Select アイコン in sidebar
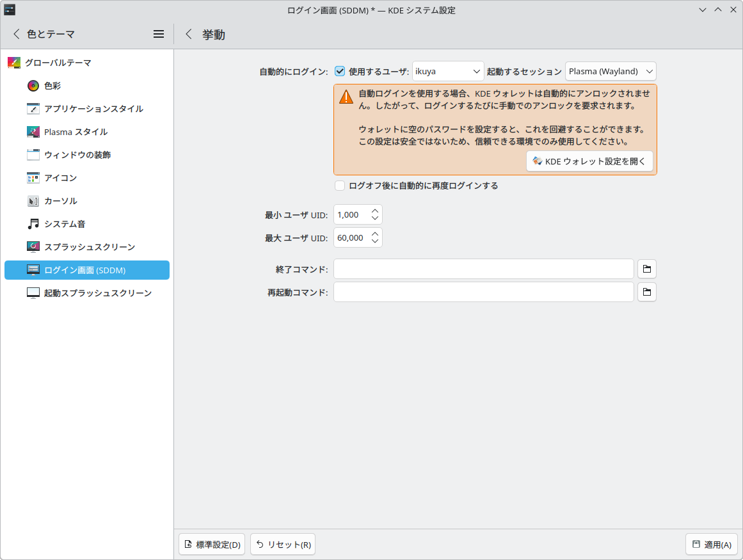 click(x=87, y=178)
